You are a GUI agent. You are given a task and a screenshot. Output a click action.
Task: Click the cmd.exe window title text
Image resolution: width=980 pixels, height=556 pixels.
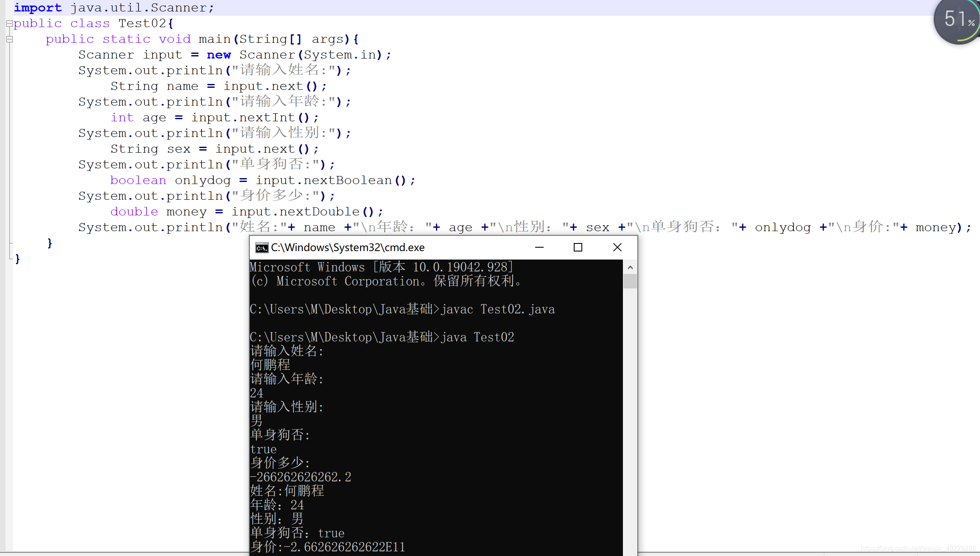348,248
